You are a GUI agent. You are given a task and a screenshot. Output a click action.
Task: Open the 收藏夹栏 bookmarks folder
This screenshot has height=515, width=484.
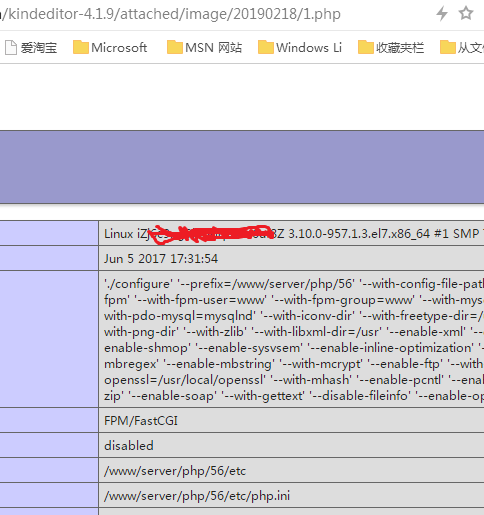(x=391, y=47)
